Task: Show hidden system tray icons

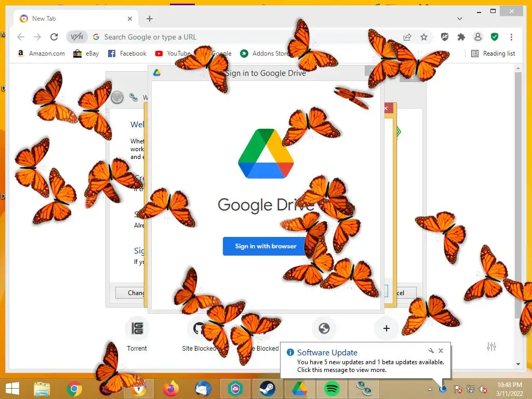Action: coord(430,390)
